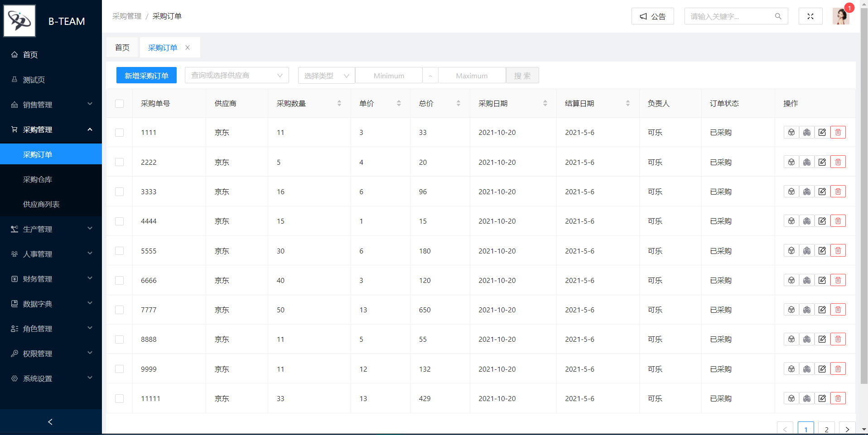Select 采购订单 in the sidebar submenu
The width and height of the screenshot is (868, 435).
click(51, 154)
